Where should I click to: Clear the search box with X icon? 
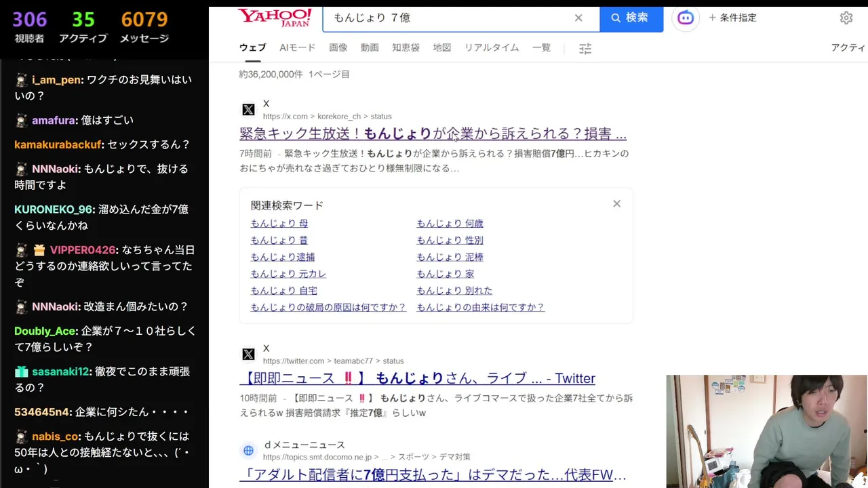coord(578,18)
